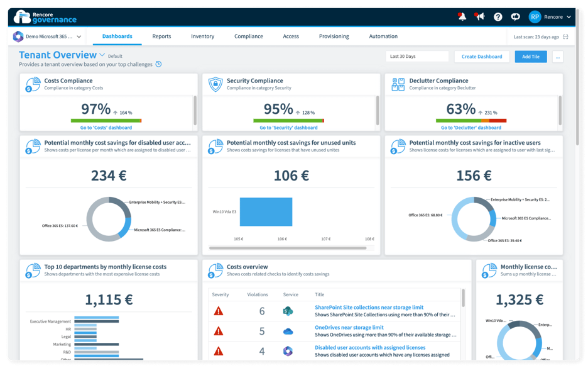Open the Disabled user accounts with assigned licenses check

coord(370,348)
